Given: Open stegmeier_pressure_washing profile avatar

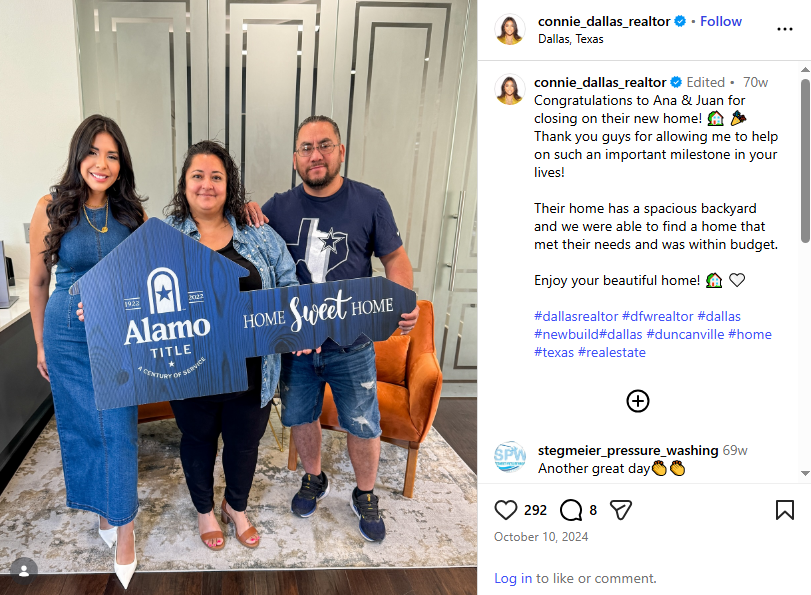Looking at the screenshot, I should (510, 456).
